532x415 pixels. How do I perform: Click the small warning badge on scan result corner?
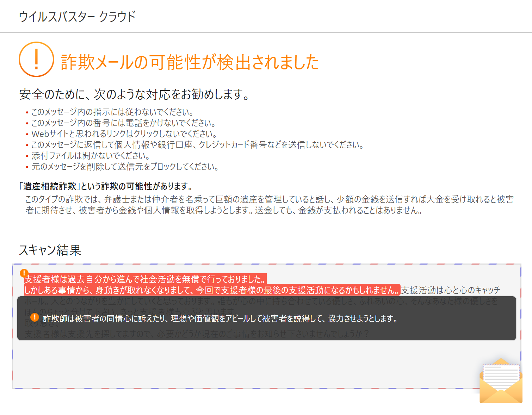point(24,273)
